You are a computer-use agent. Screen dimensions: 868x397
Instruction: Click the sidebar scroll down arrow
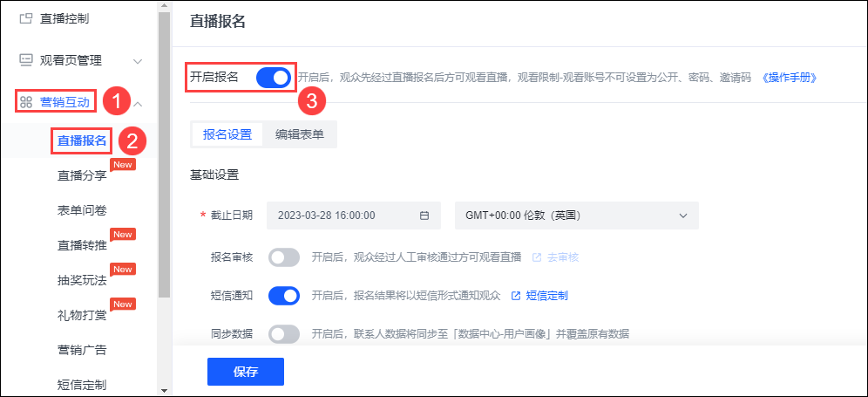click(164, 390)
